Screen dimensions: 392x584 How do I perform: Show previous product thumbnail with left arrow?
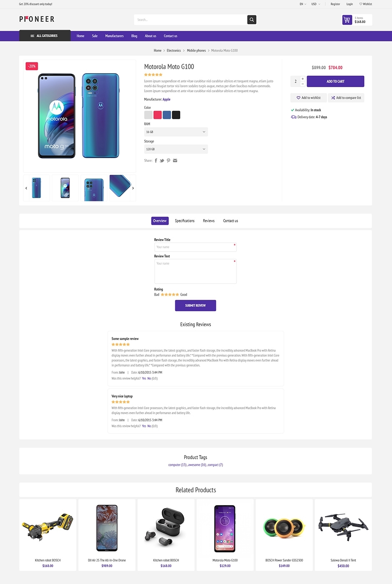click(x=26, y=188)
